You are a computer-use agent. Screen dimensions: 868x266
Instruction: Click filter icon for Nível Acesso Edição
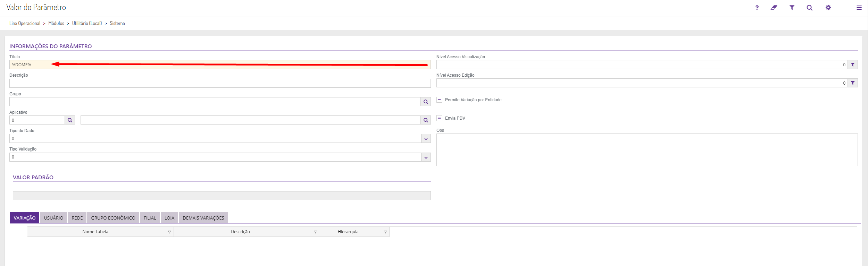pos(853,83)
